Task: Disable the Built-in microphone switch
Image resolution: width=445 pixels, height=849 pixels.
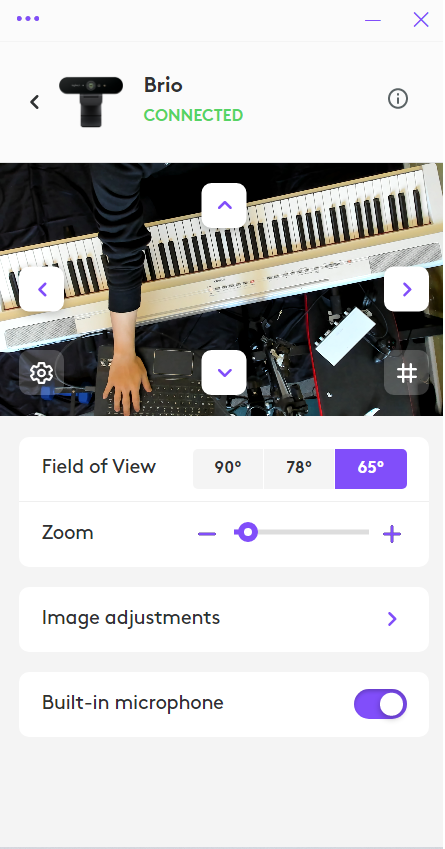Action: (381, 704)
